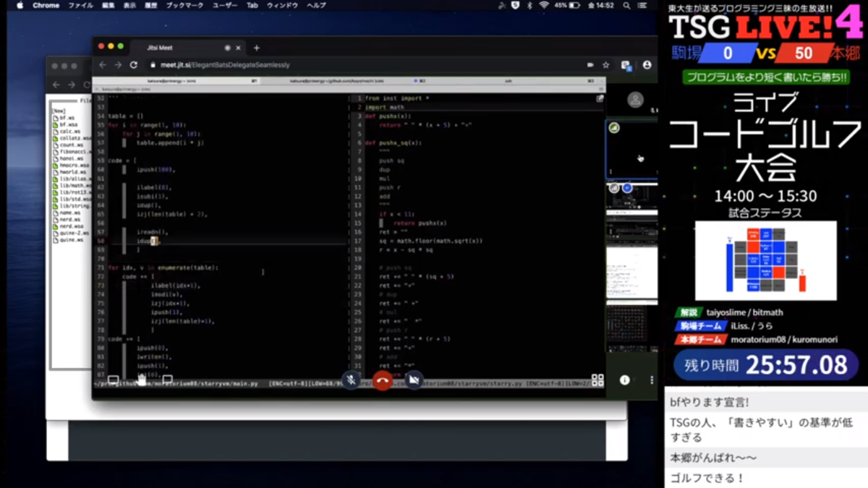The height and width of the screenshot is (488, 868).
Task: Open chat in Jitsi toolbar
Action: click(x=167, y=380)
